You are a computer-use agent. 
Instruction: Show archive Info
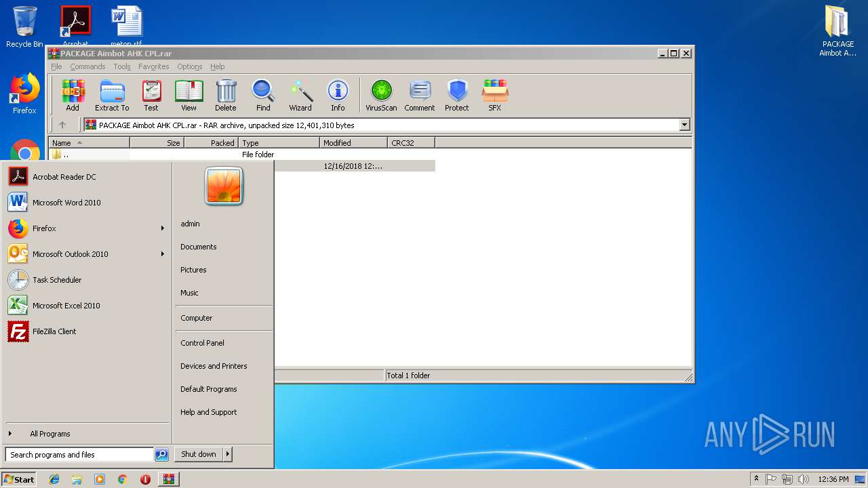pos(338,95)
